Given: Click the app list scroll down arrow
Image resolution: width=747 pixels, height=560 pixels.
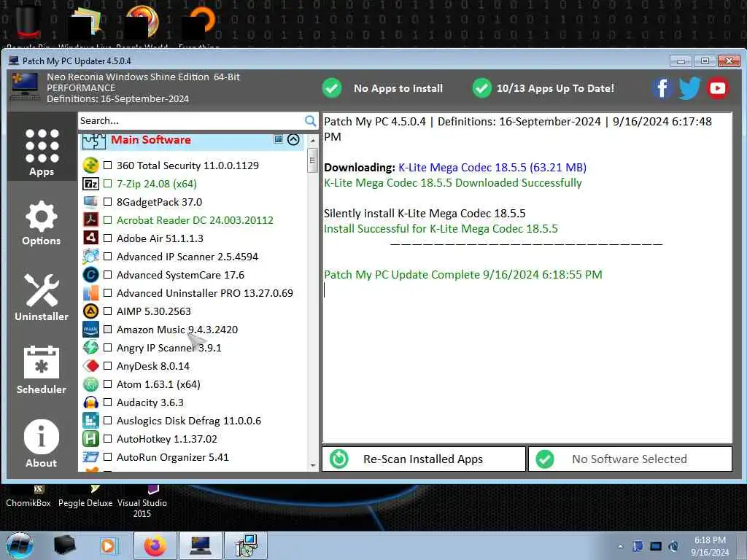Looking at the screenshot, I should point(312,465).
